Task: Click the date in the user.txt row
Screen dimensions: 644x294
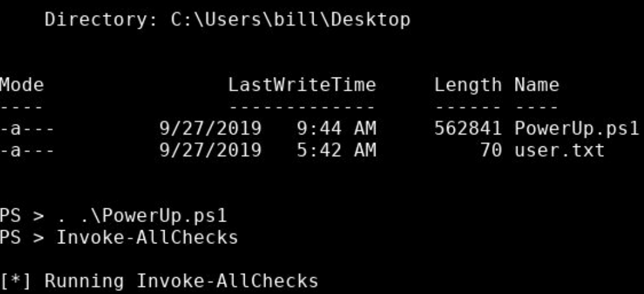Action: [x=210, y=150]
